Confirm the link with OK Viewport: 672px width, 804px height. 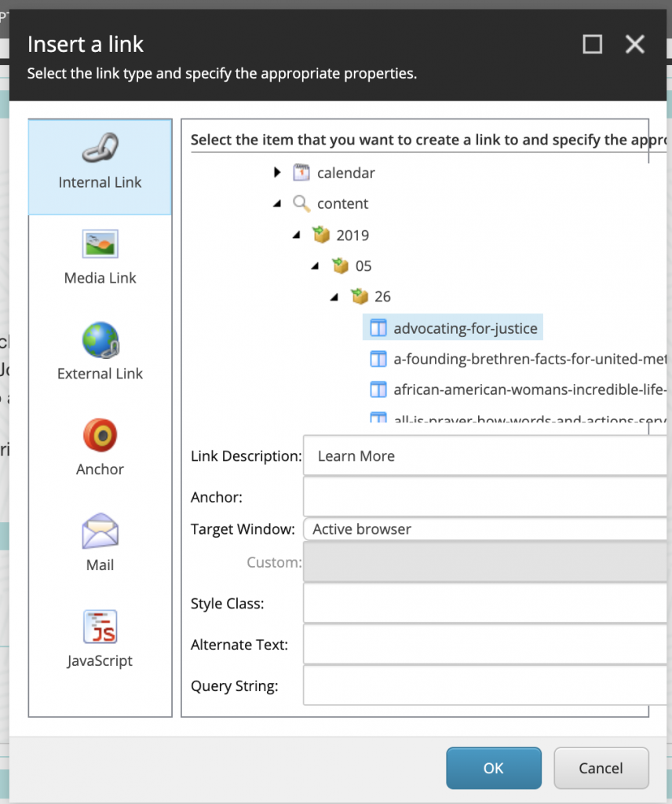494,768
